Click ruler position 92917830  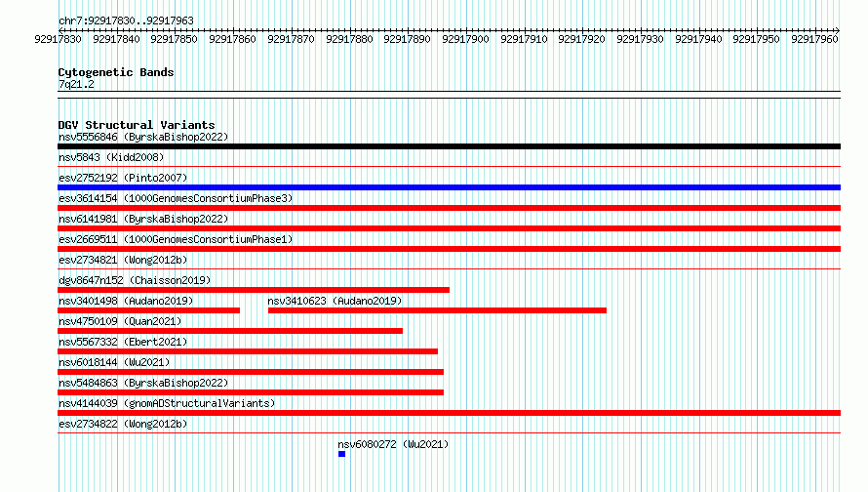[x=58, y=39]
